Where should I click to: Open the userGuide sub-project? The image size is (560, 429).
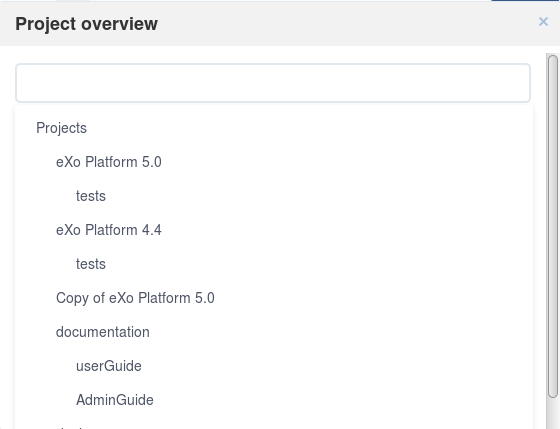click(x=109, y=366)
